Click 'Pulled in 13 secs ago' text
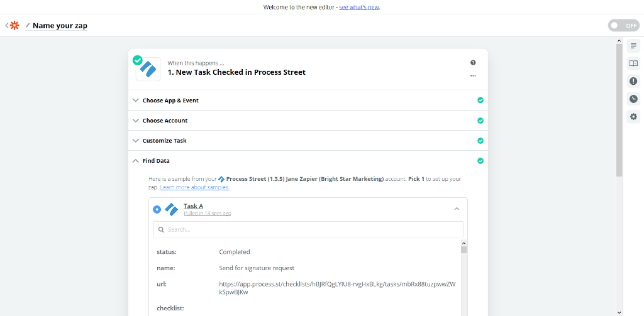This screenshot has height=316, width=644. [x=207, y=214]
